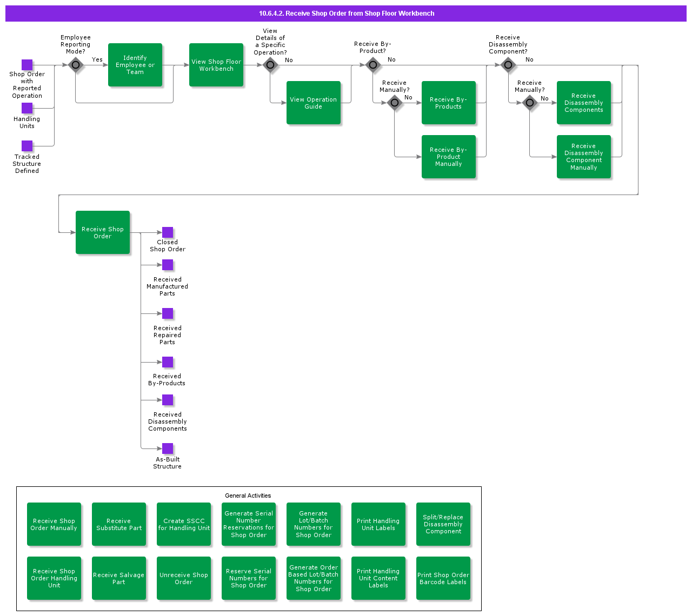Select the Receive Manually gateway under Disassembly Component
The height and width of the screenshot is (616, 692).
click(x=530, y=103)
